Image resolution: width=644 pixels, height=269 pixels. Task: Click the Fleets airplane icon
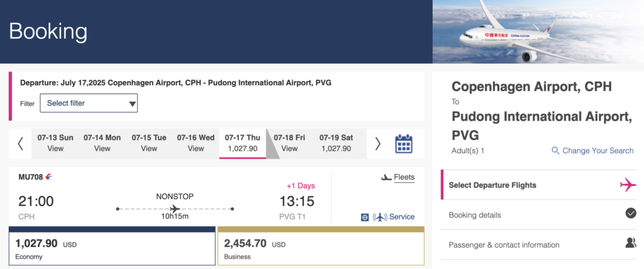click(386, 177)
